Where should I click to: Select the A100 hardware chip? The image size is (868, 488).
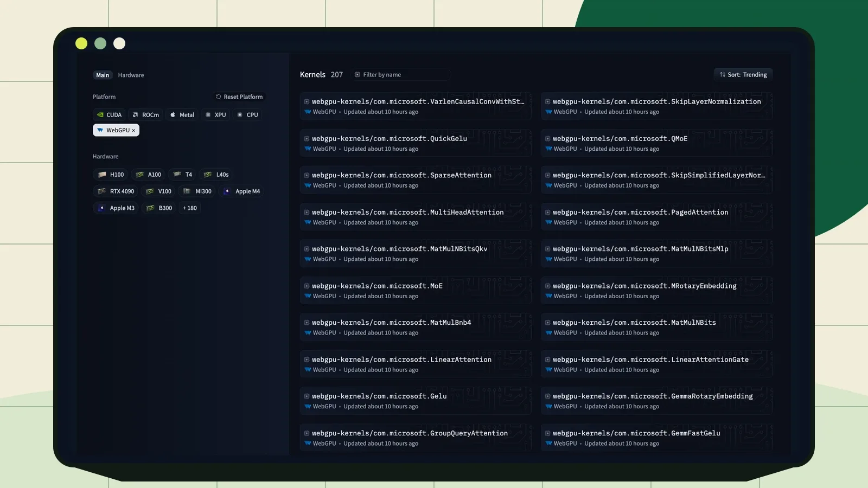pos(148,175)
